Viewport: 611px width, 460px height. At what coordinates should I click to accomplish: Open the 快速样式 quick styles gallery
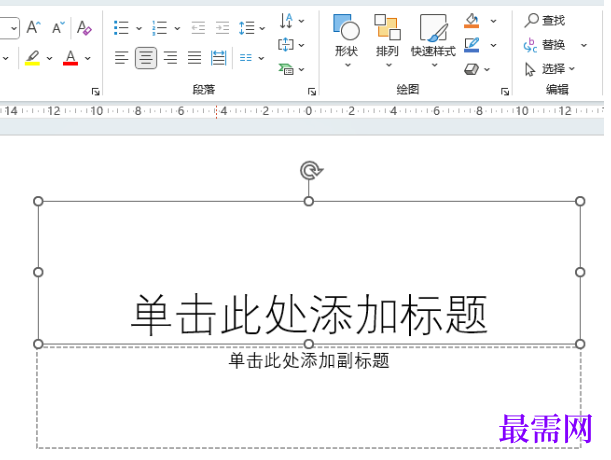(x=433, y=41)
